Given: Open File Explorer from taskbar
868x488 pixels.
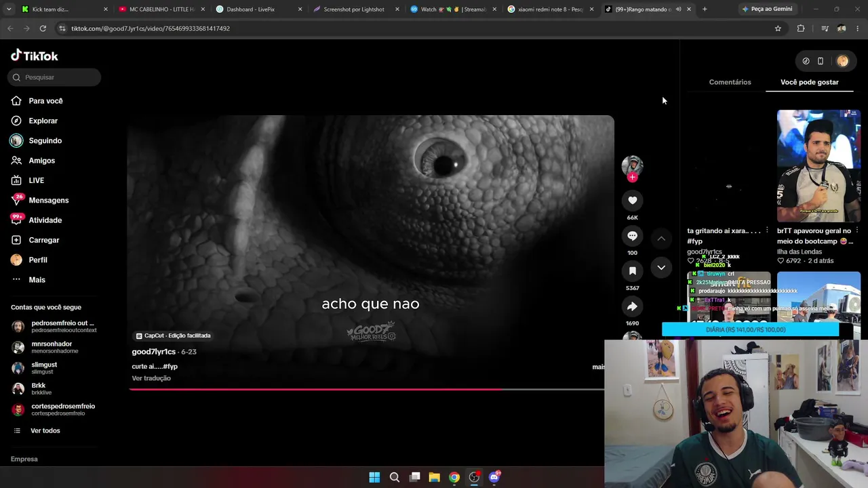Looking at the screenshot, I should 434,477.
